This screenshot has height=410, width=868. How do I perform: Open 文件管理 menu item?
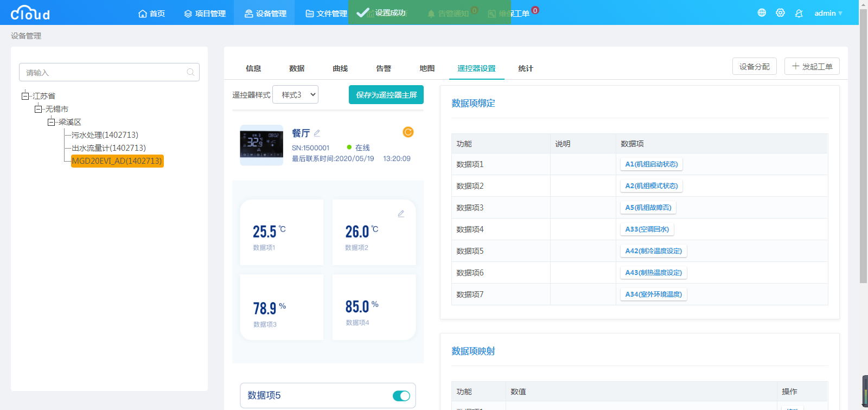[x=326, y=14]
